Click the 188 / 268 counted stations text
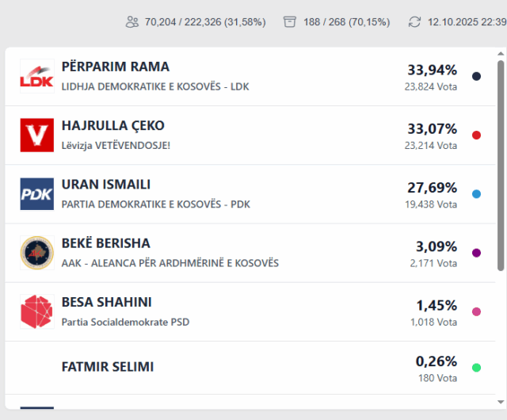Image resolution: width=507 pixels, height=420 pixels. click(346, 22)
